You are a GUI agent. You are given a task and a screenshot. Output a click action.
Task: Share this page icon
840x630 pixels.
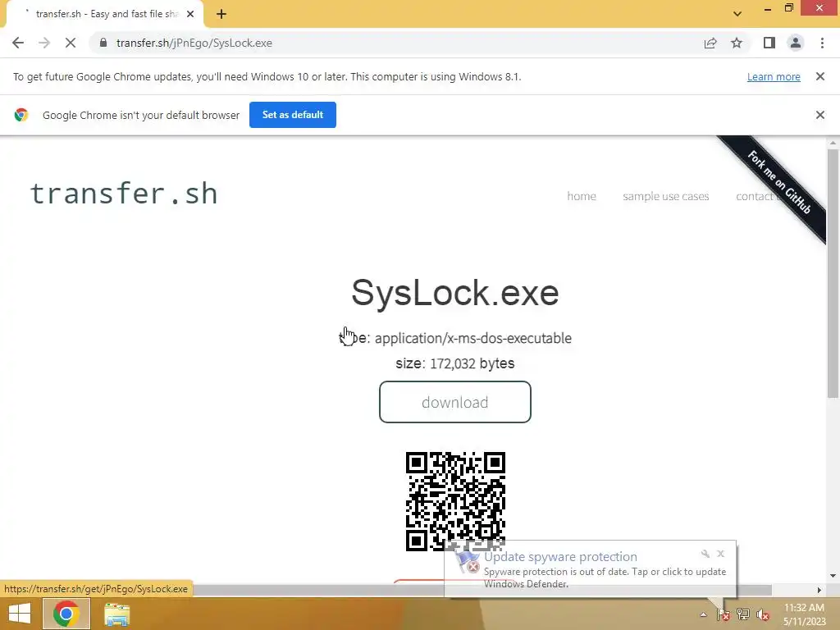coord(710,43)
